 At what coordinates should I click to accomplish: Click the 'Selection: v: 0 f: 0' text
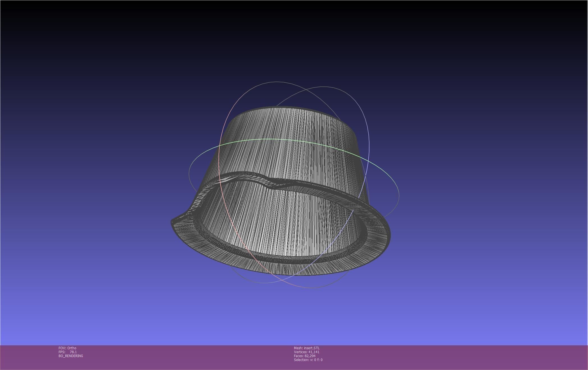tap(308, 360)
